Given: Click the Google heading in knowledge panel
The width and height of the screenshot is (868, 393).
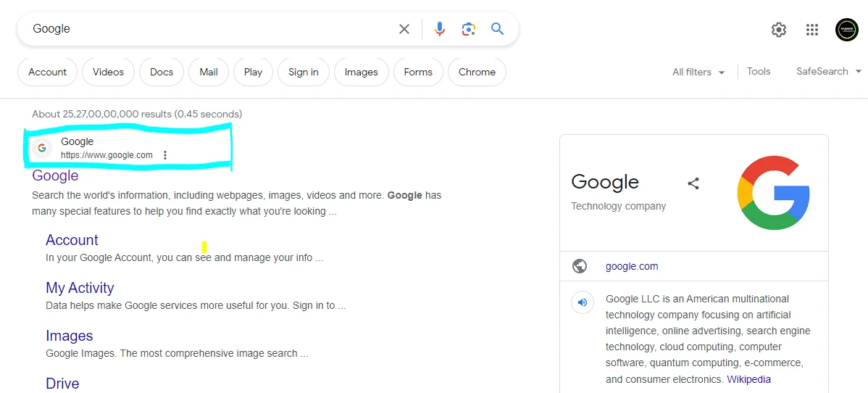Looking at the screenshot, I should pyautogui.click(x=605, y=182).
